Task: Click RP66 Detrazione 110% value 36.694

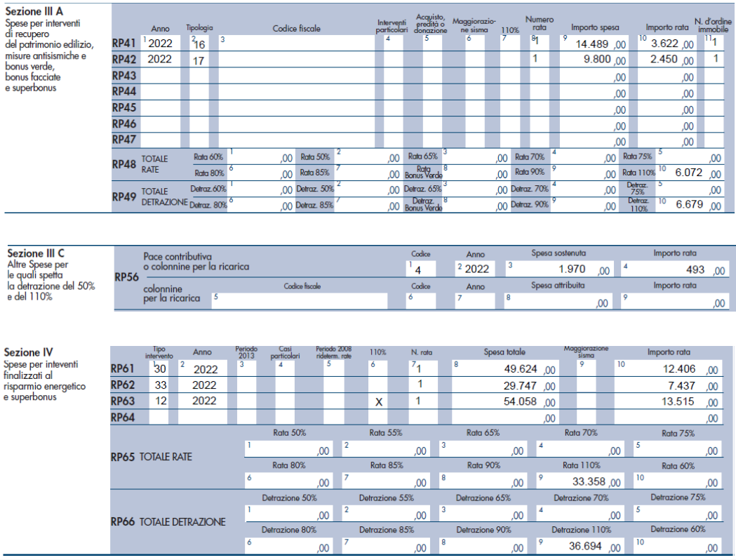Action: 584,546
